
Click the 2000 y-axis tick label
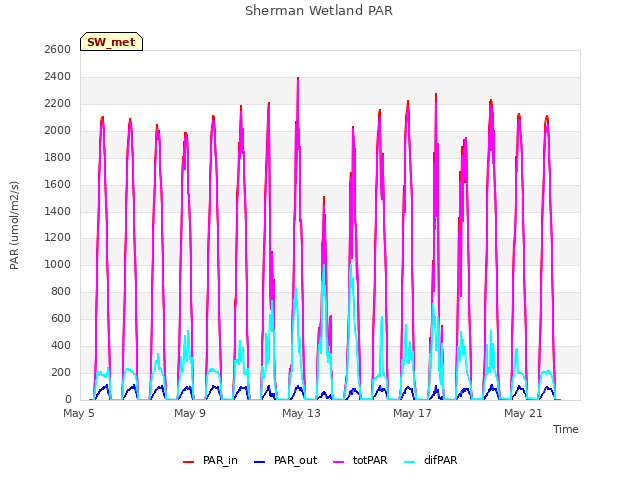click(58, 130)
